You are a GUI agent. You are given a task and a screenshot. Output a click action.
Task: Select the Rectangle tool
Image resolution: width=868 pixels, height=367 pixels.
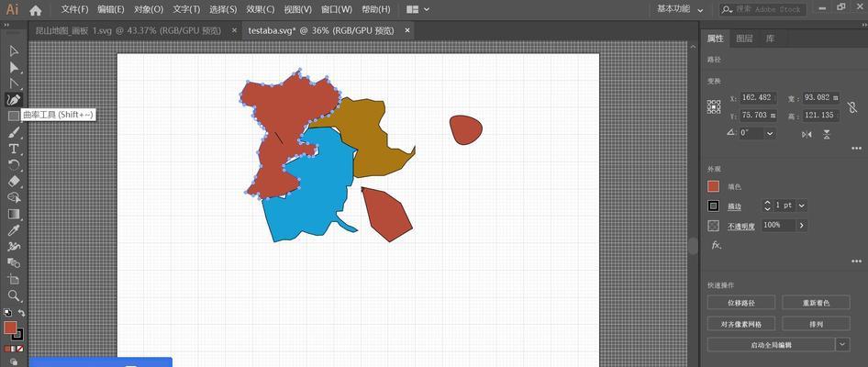14,116
